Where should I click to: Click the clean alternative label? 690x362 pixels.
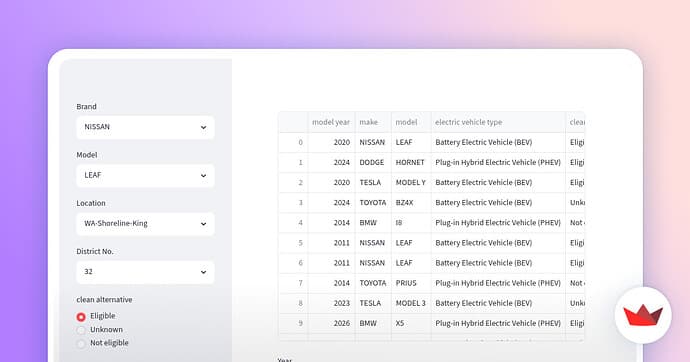[x=104, y=300]
